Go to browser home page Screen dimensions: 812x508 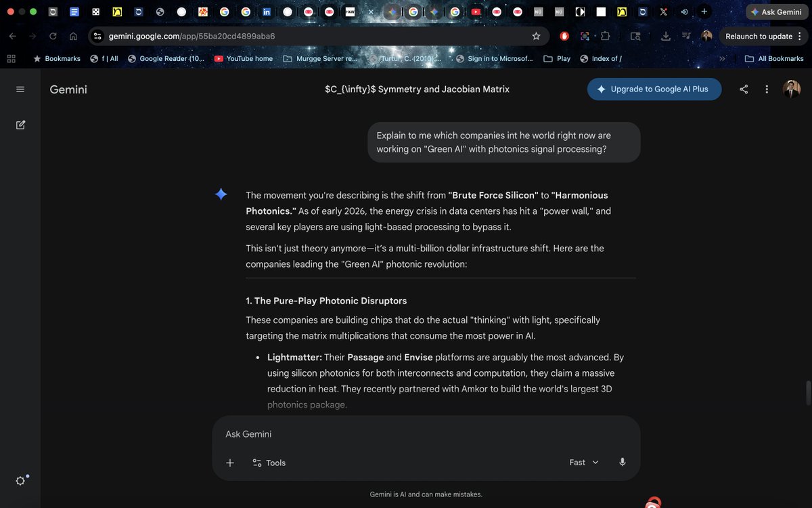pyautogui.click(x=73, y=36)
